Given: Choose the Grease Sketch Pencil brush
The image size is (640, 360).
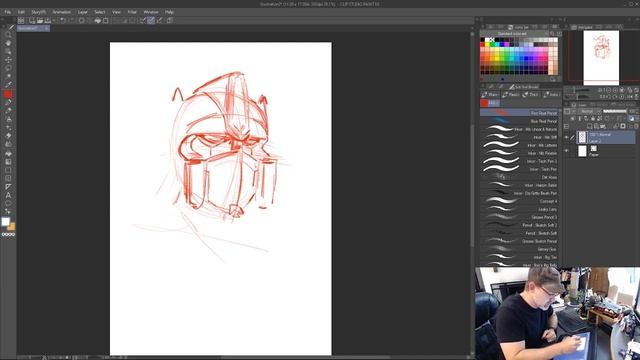Looking at the screenshot, I should (519, 241).
